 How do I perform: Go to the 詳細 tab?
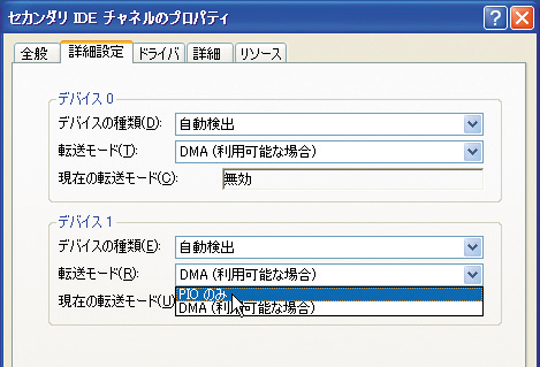pyautogui.click(x=210, y=54)
